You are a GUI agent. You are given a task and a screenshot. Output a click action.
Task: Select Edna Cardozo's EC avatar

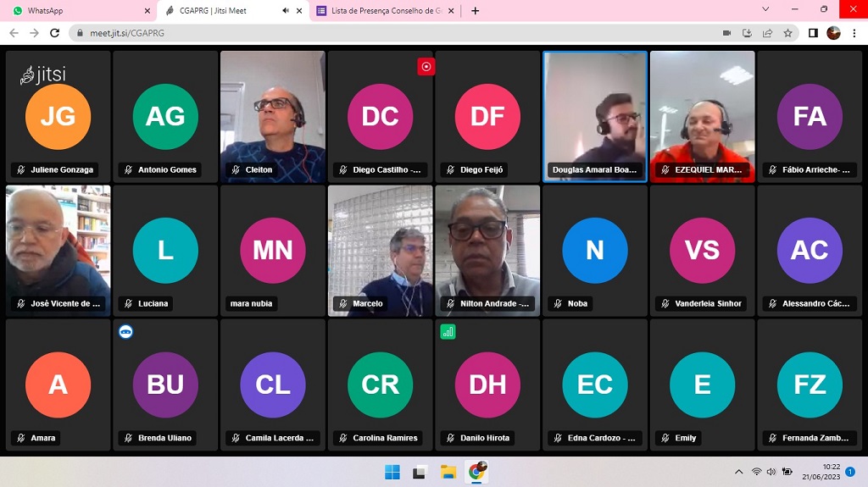click(595, 385)
